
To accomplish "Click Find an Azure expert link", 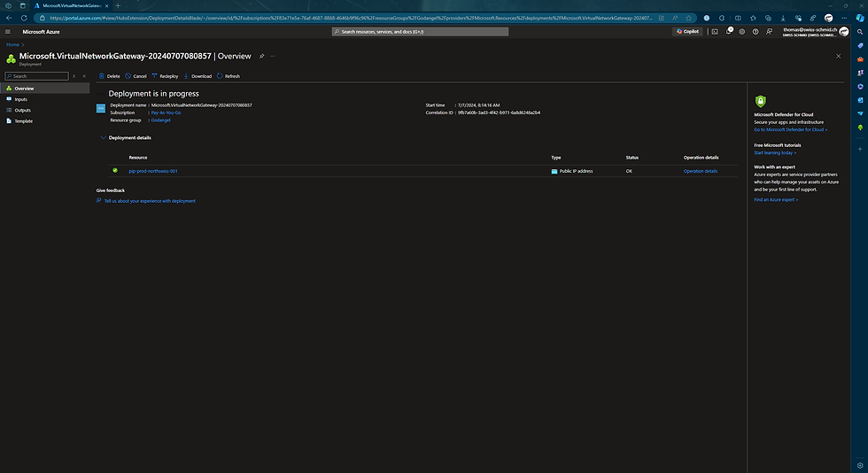I will coord(776,200).
